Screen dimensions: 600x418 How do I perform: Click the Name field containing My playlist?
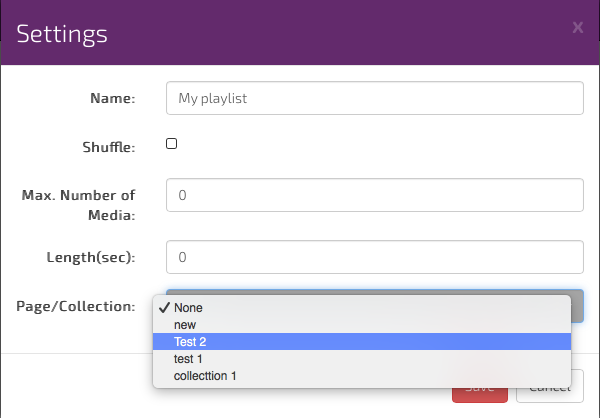(x=374, y=99)
